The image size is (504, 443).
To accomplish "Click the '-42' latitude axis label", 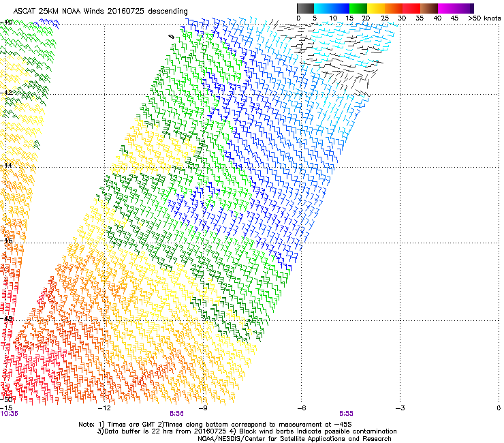I will [x=6, y=93].
